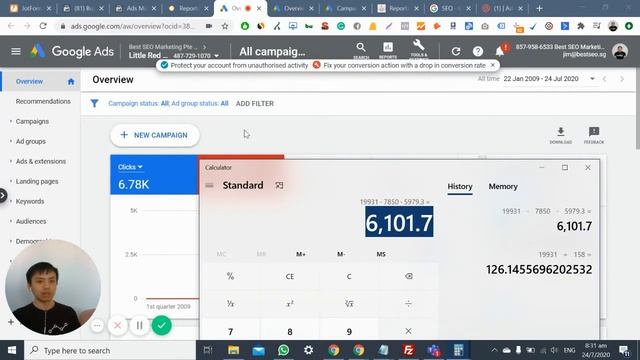
Task: Reload the page in Chrome
Action: [43, 26]
